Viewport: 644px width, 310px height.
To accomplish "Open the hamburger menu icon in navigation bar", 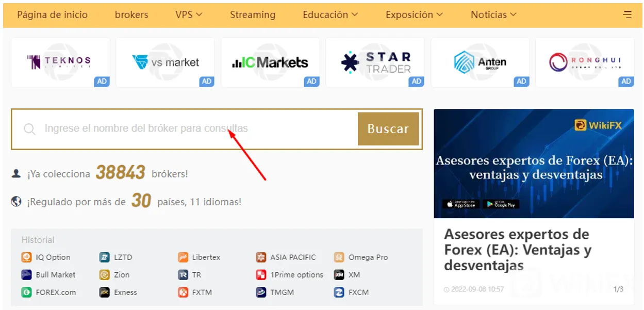I will (628, 14).
